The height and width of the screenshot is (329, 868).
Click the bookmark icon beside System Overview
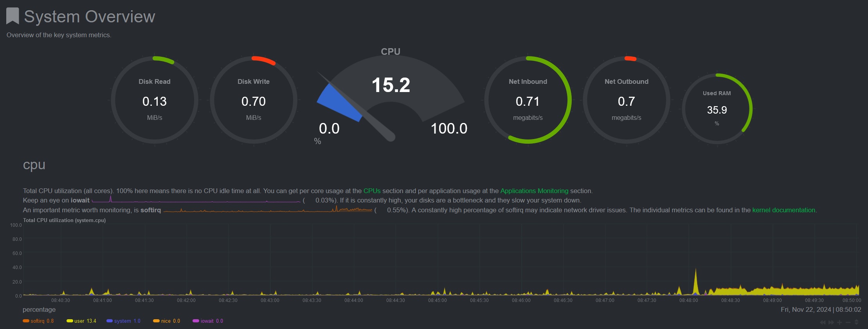(13, 16)
